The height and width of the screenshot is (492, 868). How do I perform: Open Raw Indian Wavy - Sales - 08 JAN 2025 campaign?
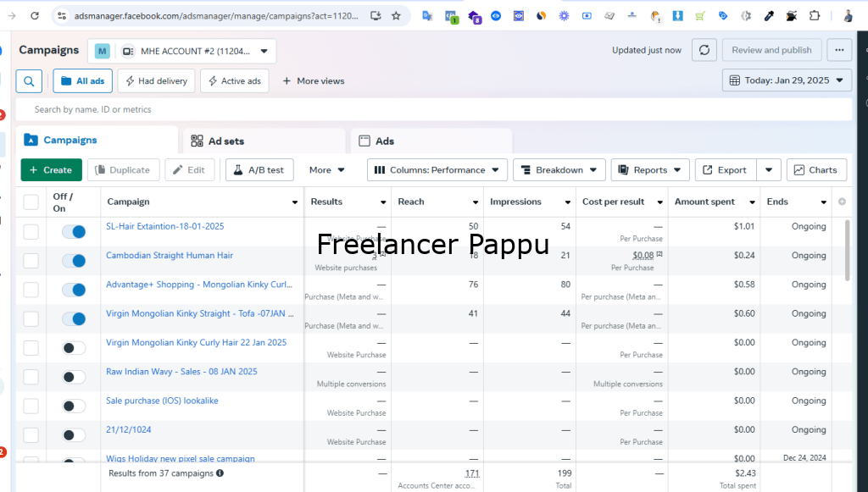(x=181, y=372)
